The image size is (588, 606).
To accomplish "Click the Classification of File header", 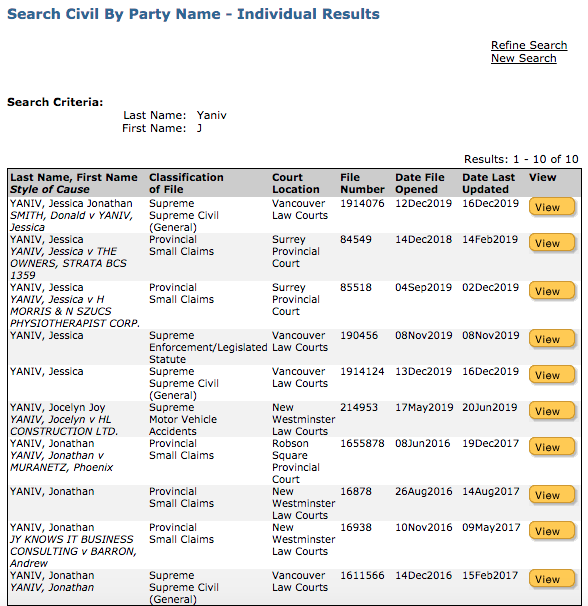I will point(186,183).
